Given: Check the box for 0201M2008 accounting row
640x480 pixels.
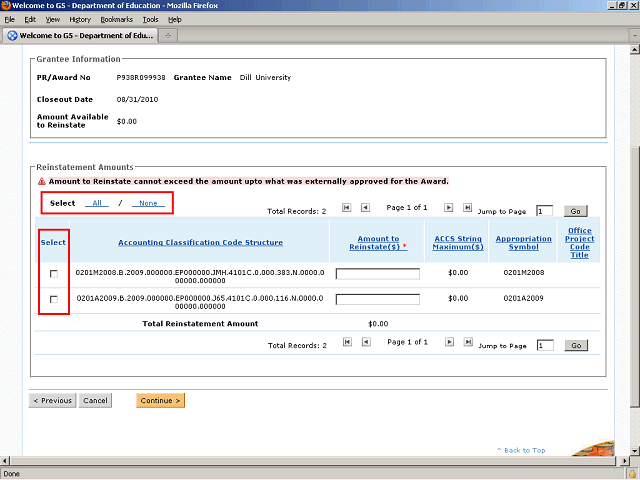Looking at the screenshot, I should pos(54,274).
